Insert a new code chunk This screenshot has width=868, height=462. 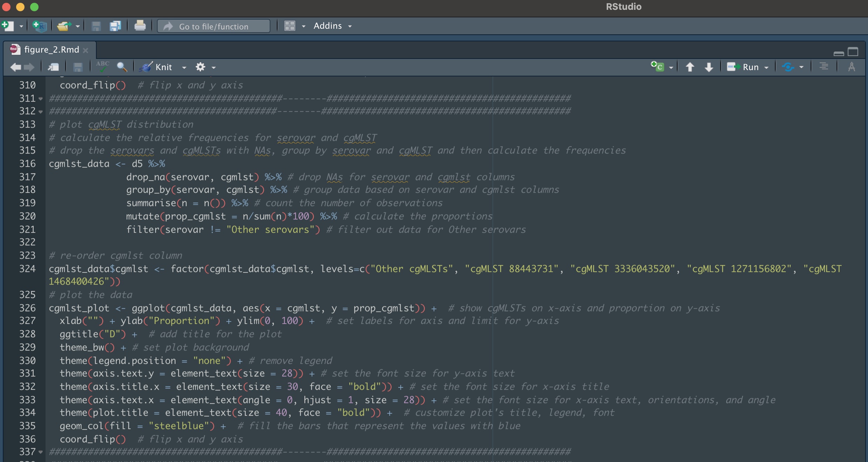(x=657, y=67)
